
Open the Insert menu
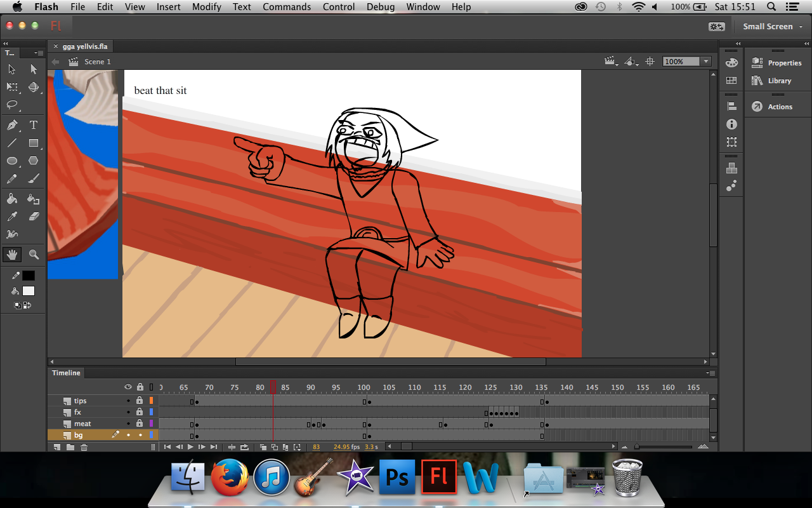click(x=168, y=7)
